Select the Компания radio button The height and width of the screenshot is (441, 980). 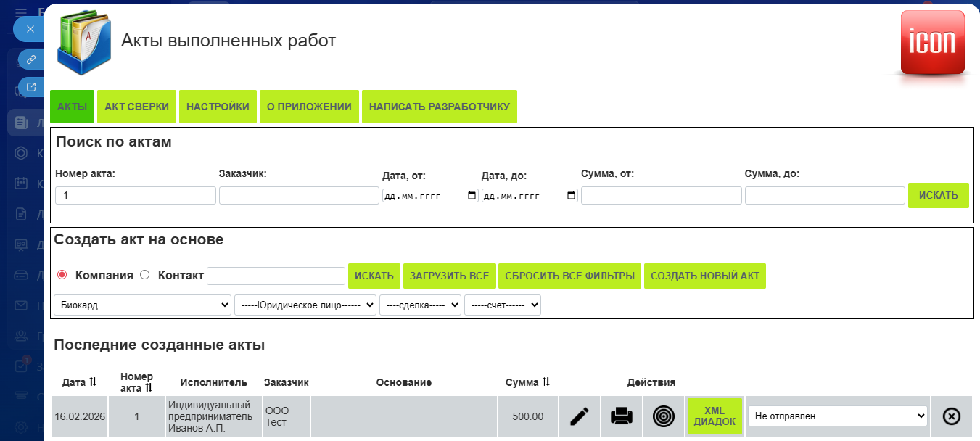62,275
